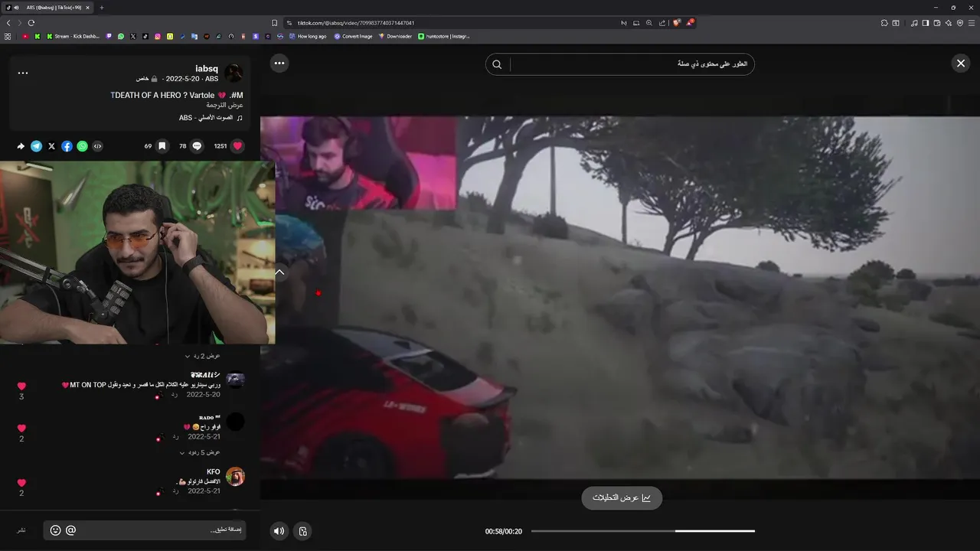Open more sharing options arrow
980x551 pixels.
(x=21, y=146)
